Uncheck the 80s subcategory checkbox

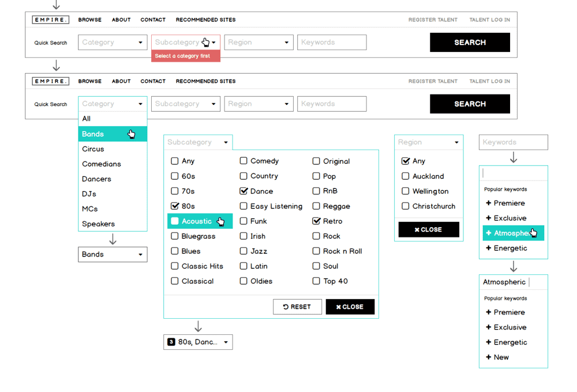point(175,206)
